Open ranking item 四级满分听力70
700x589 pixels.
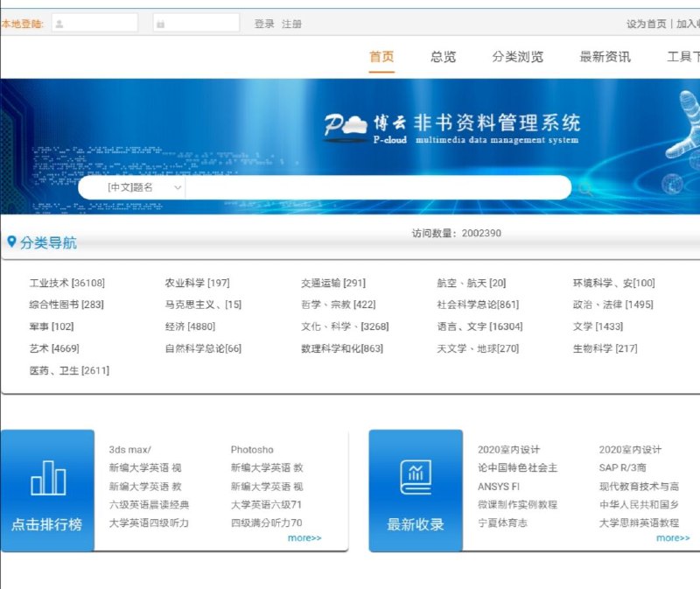267,522
